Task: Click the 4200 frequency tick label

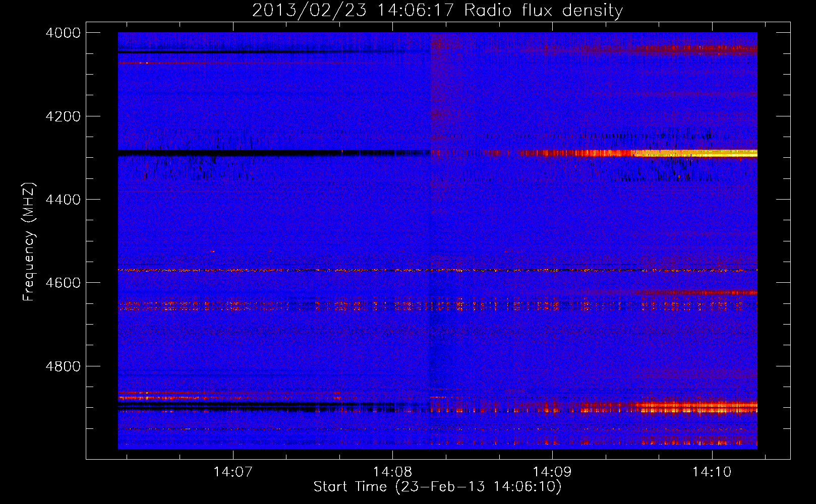Action: 63,116
